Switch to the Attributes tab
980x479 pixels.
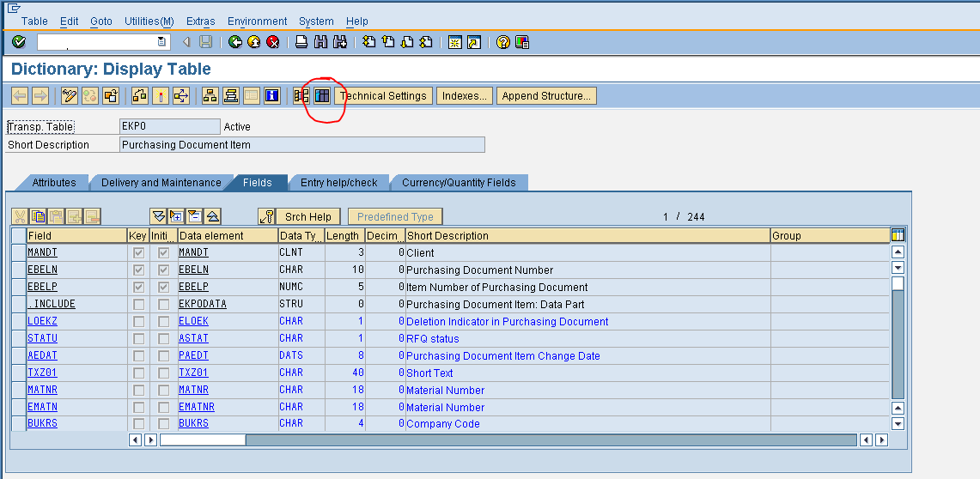[54, 182]
